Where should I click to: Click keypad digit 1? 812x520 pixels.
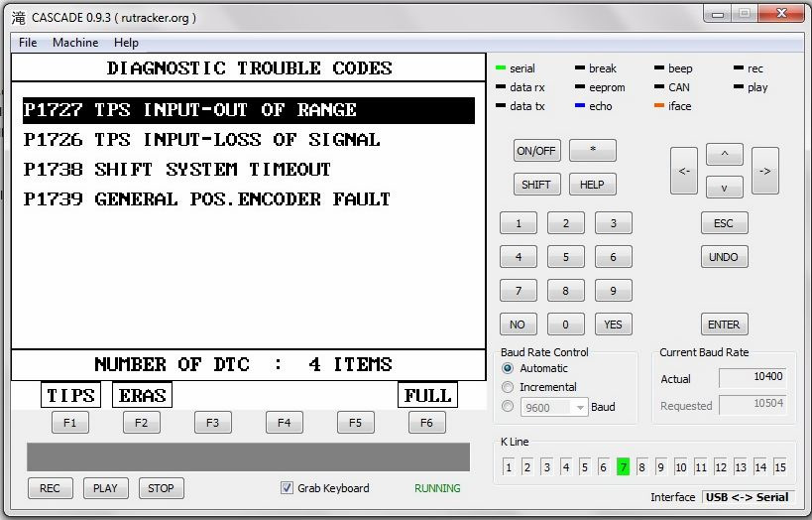(x=519, y=223)
